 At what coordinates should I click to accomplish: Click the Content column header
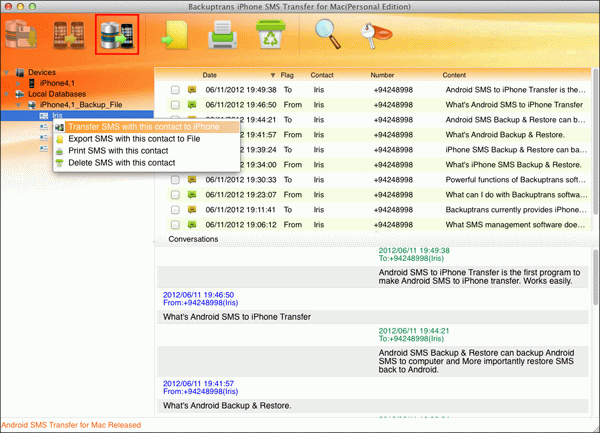pyautogui.click(x=454, y=75)
